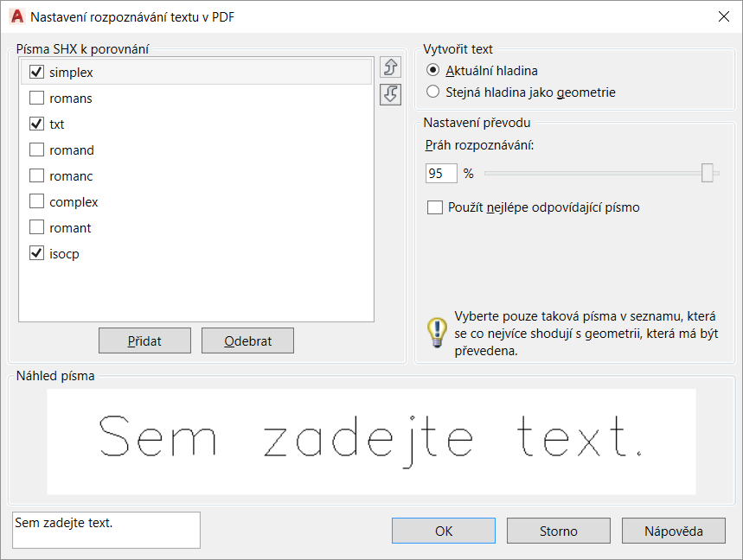
Task: Click the recognition threshold slider handle
Action: [707, 173]
